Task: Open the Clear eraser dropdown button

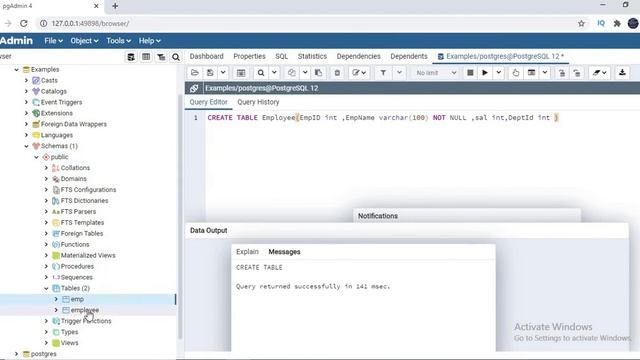Action: point(600,73)
